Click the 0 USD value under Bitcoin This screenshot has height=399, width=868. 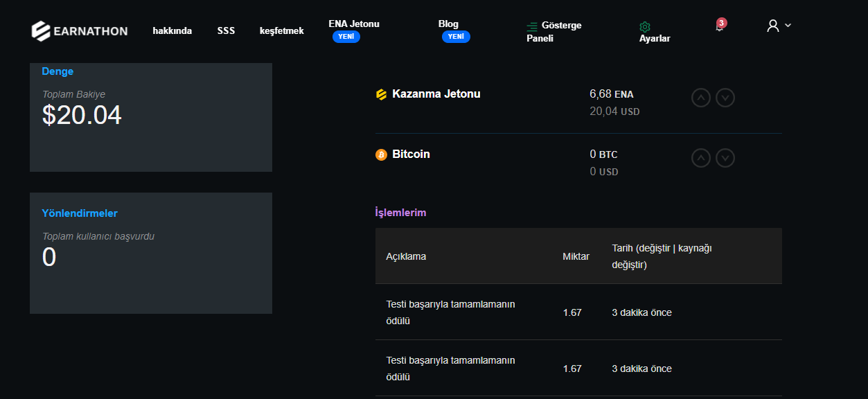coord(604,171)
